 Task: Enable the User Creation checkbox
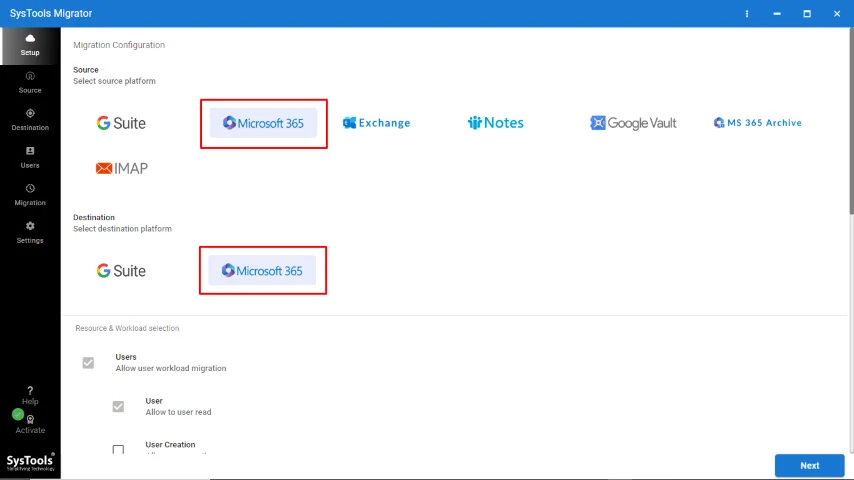(x=118, y=449)
